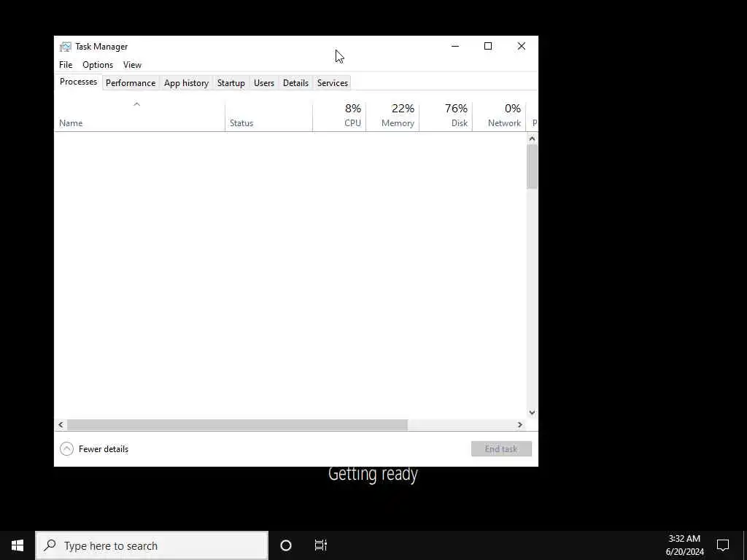Screen dimensions: 747x560
Task: Open the Windows Start menu
Action: (x=18, y=545)
